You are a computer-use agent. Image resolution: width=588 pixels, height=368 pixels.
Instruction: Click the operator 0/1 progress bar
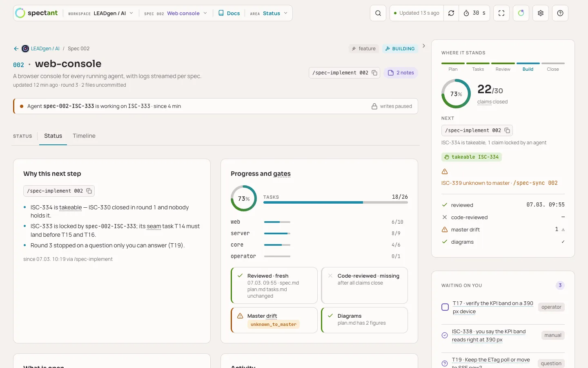click(x=277, y=256)
